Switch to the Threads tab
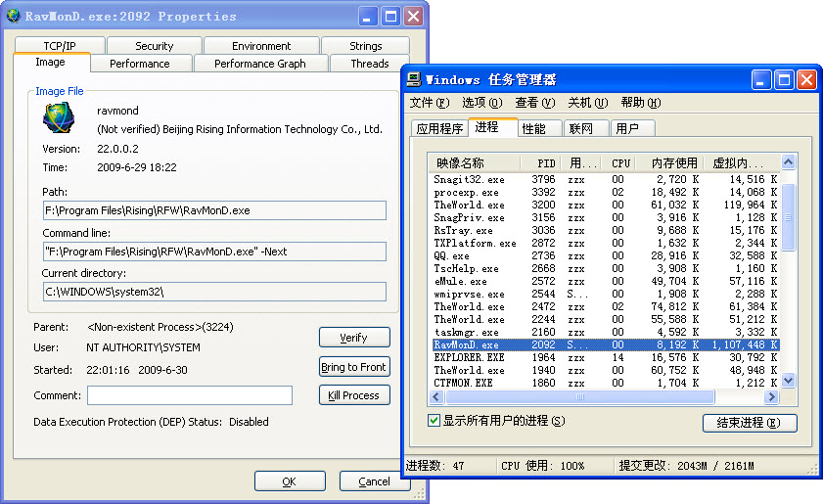823x504 pixels. click(x=370, y=64)
